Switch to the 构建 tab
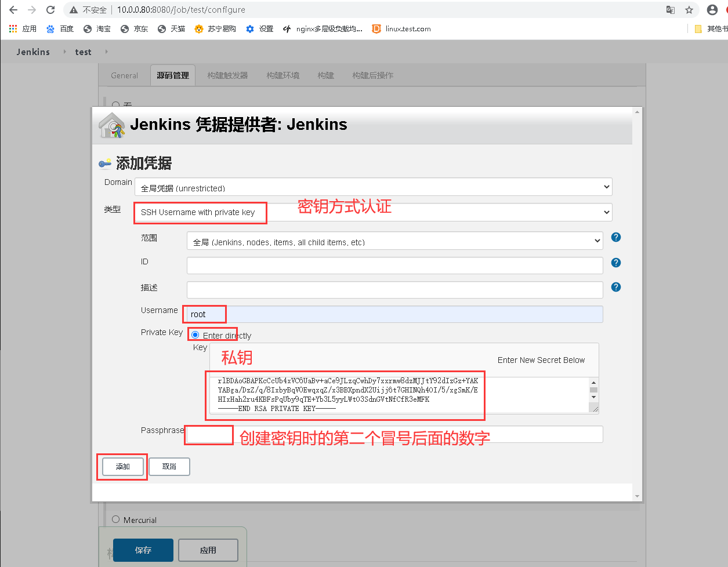The image size is (728, 567). point(326,75)
